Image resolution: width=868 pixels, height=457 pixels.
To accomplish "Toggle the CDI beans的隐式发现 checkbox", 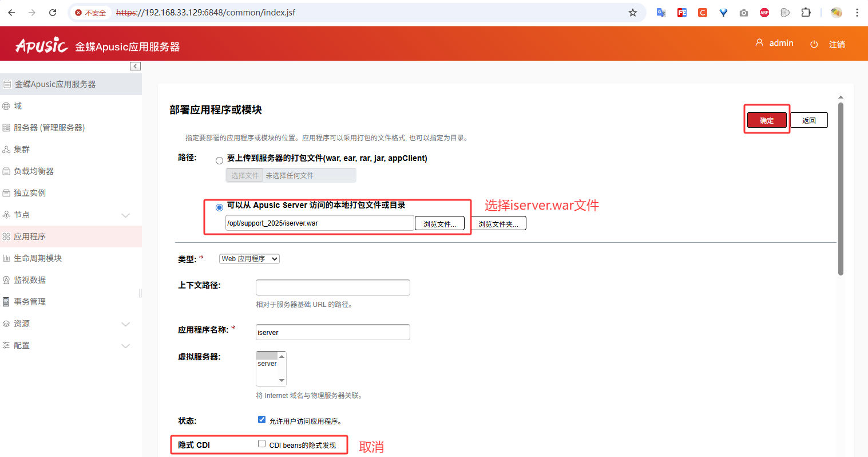I will (x=261, y=444).
